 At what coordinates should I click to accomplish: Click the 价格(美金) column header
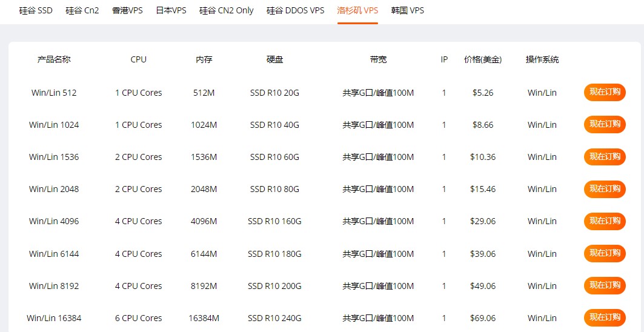point(483,59)
